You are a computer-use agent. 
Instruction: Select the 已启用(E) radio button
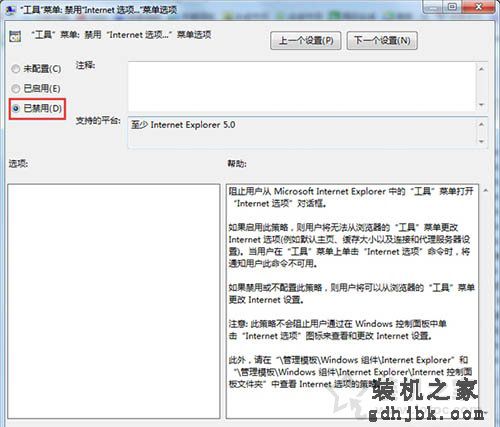pos(16,89)
